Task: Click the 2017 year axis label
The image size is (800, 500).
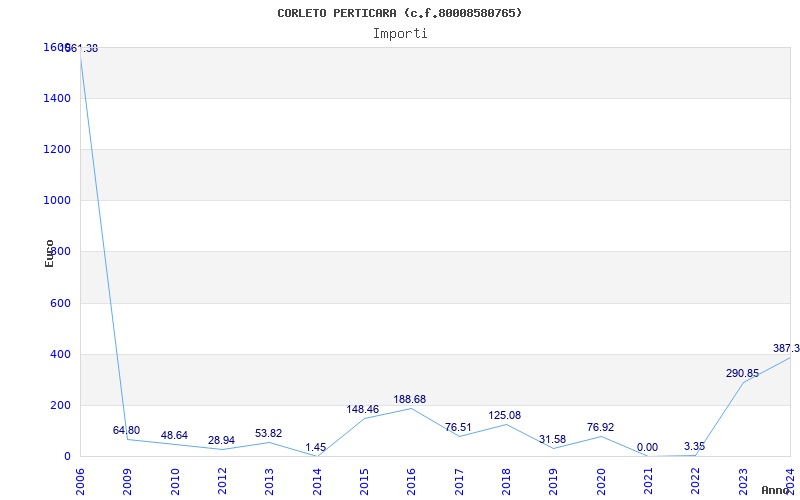Action: click(459, 482)
